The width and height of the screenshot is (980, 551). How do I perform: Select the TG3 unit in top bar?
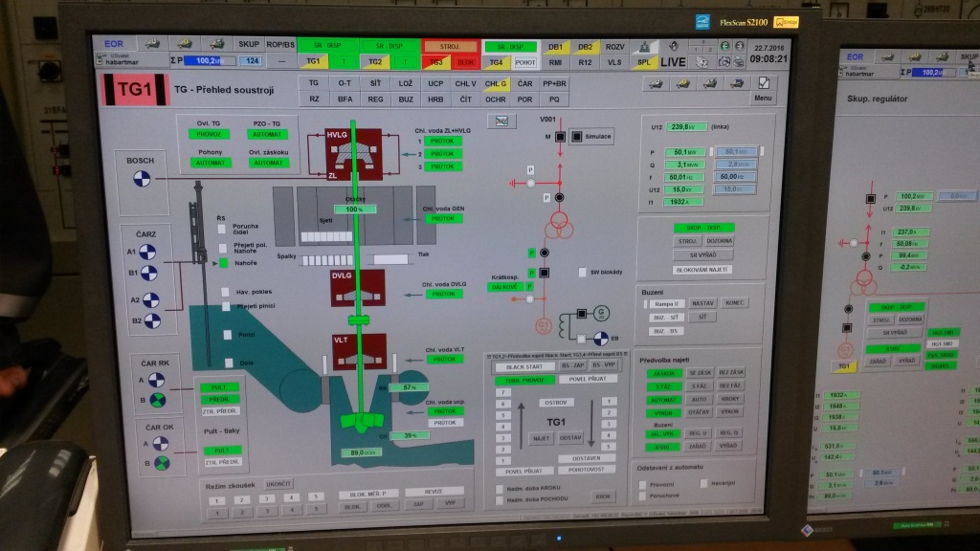point(436,61)
